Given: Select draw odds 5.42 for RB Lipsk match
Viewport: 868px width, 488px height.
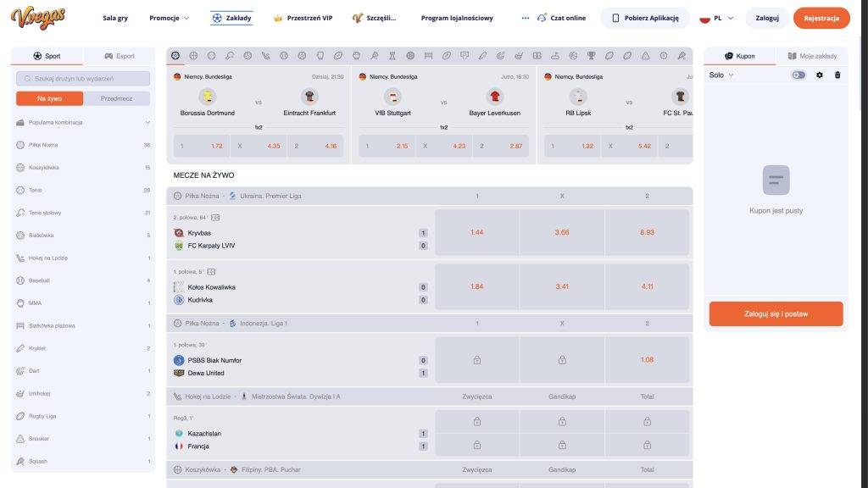Looking at the screenshot, I should coord(630,146).
